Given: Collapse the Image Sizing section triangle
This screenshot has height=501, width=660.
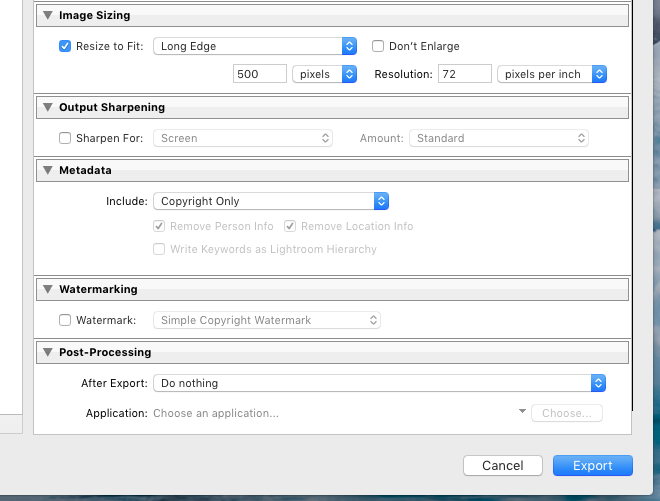Looking at the screenshot, I should point(48,15).
